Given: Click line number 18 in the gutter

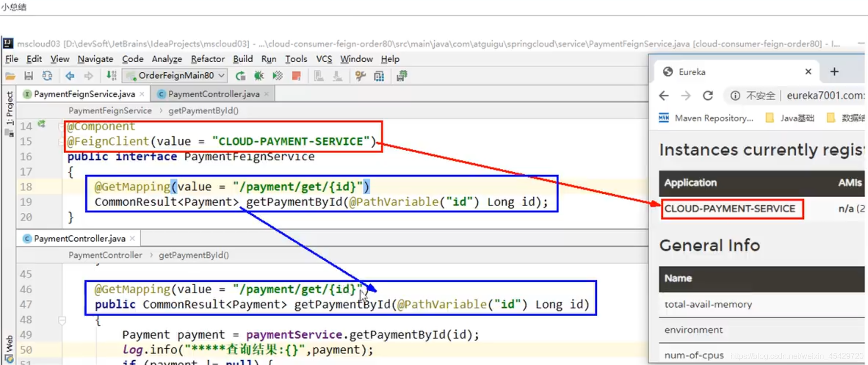Looking at the screenshot, I should [26, 187].
